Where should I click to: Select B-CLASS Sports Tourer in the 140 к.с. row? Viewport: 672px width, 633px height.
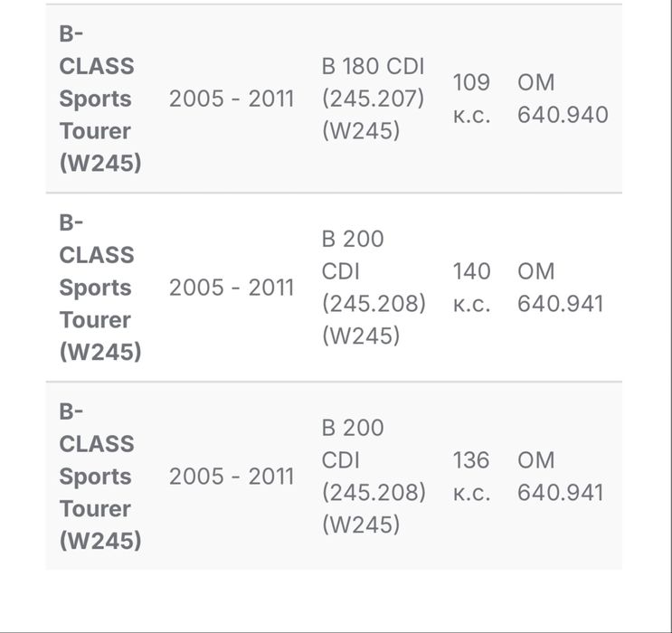pyautogui.click(x=99, y=288)
